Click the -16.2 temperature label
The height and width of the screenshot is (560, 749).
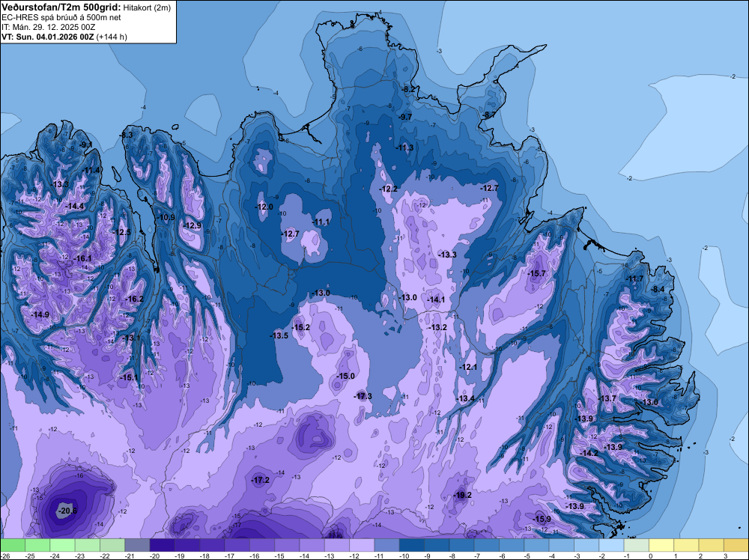pyautogui.click(x=134, y=299)
